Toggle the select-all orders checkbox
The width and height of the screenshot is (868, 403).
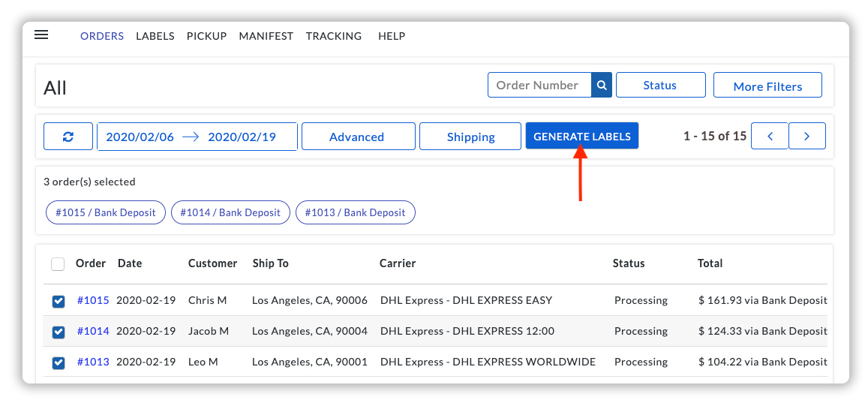point(58,264)
